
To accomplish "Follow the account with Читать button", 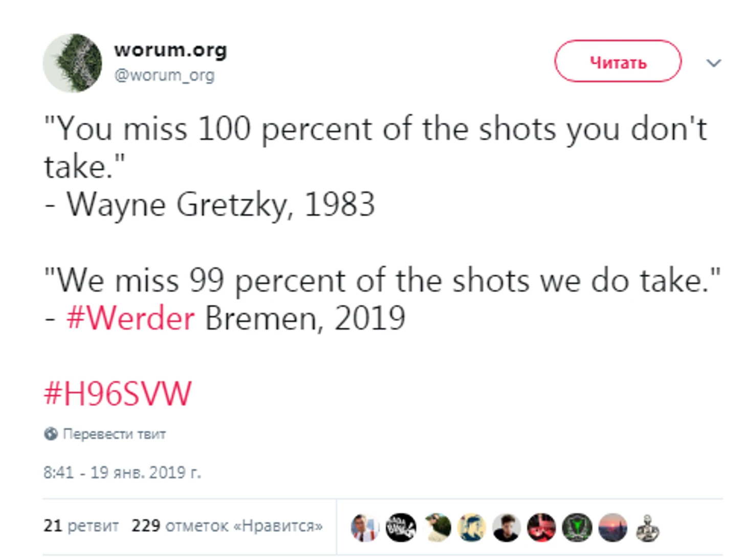I will [618, 62].
